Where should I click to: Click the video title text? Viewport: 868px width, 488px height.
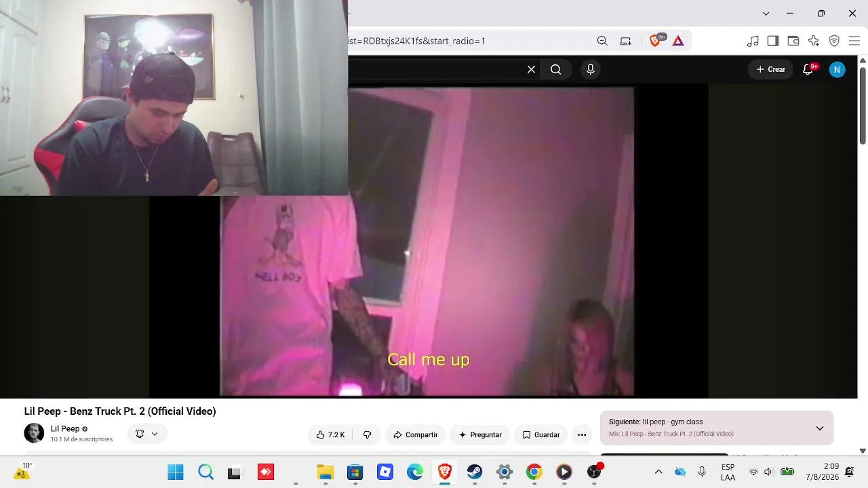(120, 411)
